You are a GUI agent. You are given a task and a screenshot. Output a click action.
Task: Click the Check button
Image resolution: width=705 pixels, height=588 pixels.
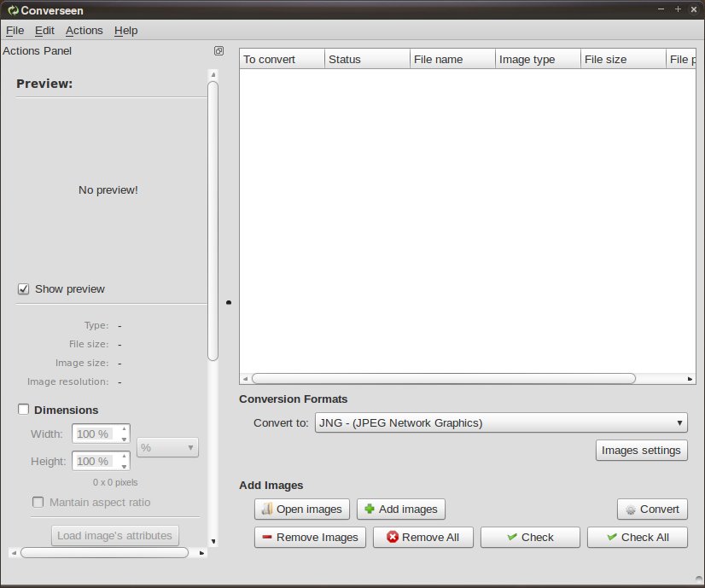click(x=531, y=537)
